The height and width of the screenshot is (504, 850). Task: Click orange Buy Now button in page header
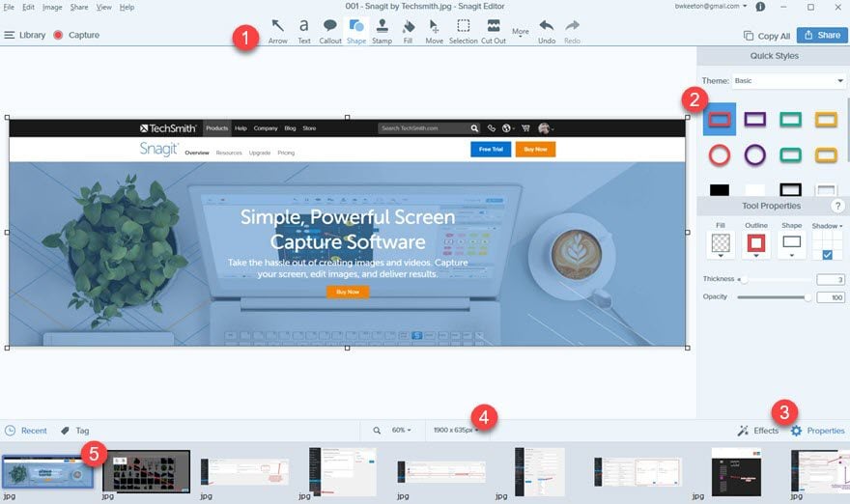[535, 149]
